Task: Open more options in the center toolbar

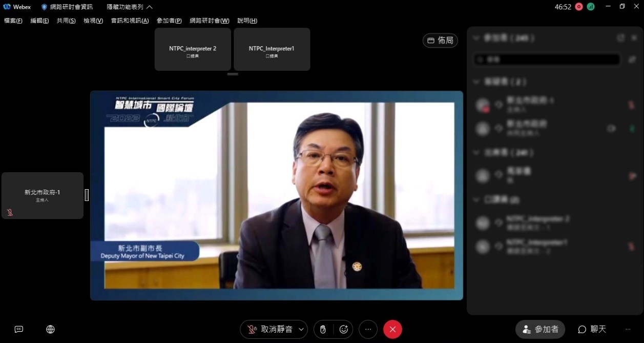Action: 368,329
